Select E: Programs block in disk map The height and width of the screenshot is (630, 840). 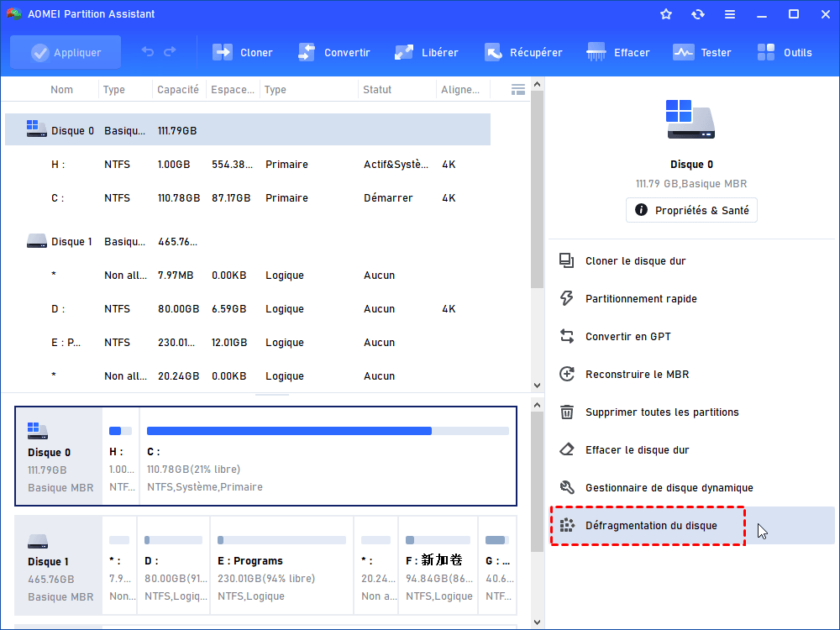pyautogui.click(x=281, y=565)
